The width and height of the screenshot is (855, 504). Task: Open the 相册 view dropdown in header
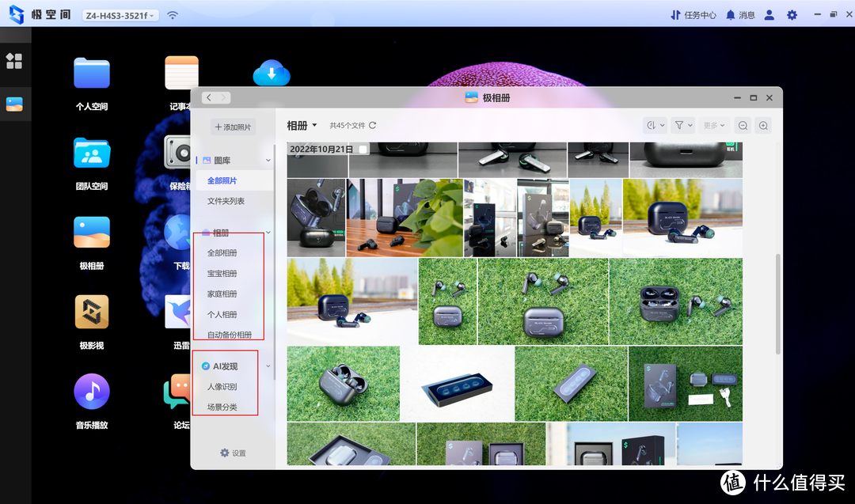click(x=302, y=125)
